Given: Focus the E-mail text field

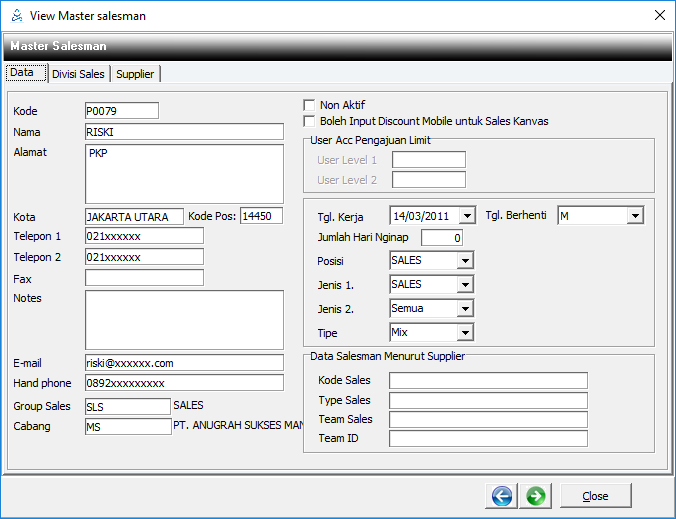Looking at the screenshot, I should pyautogui.click(x=184, y=363).
